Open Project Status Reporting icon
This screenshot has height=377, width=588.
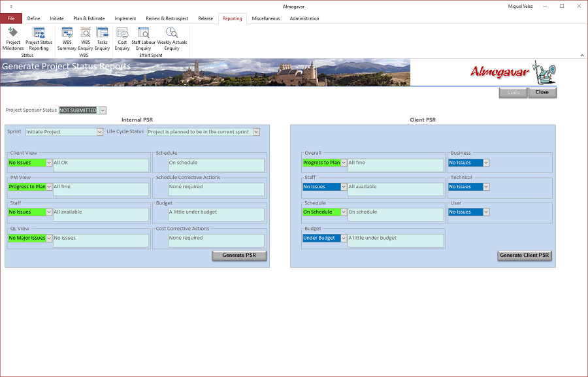(x=39, y=39)
